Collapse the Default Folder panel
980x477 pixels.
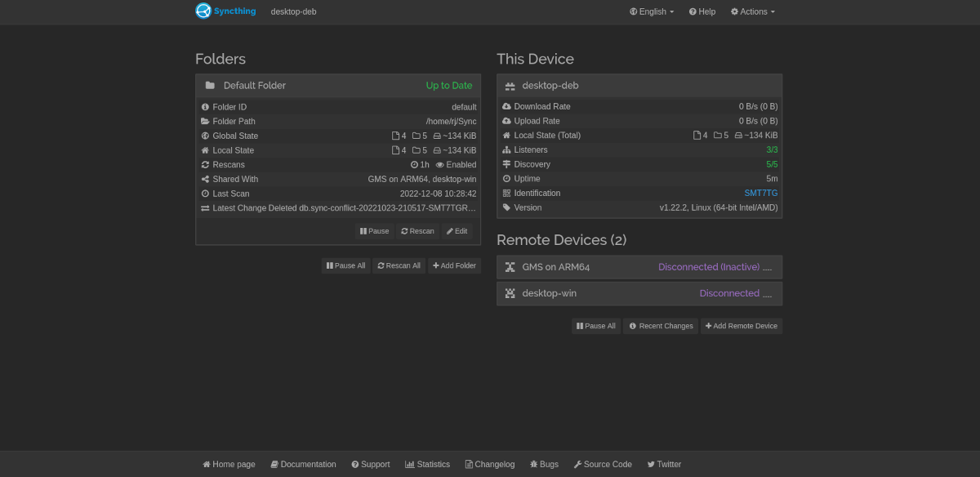point(254,85)
